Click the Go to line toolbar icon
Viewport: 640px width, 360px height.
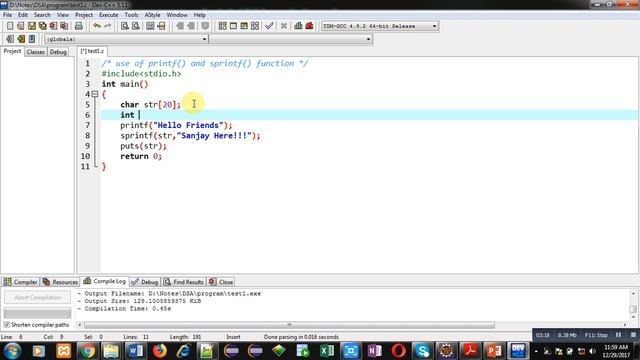161,26
